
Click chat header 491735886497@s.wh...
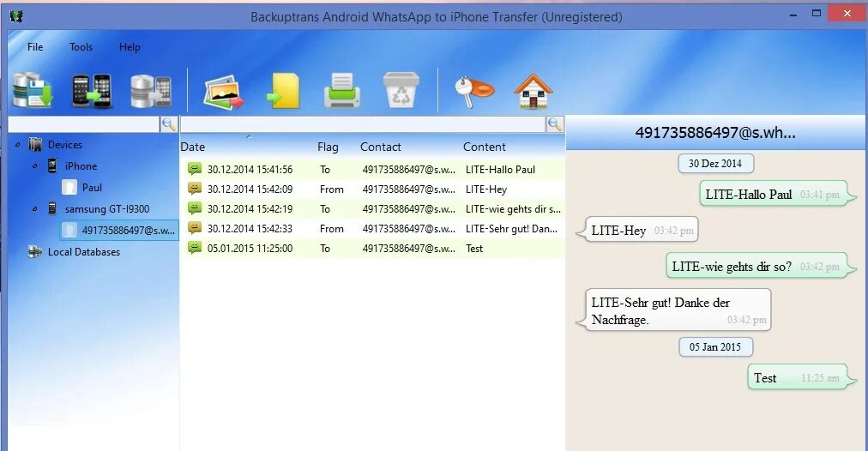tap(715, 133)
